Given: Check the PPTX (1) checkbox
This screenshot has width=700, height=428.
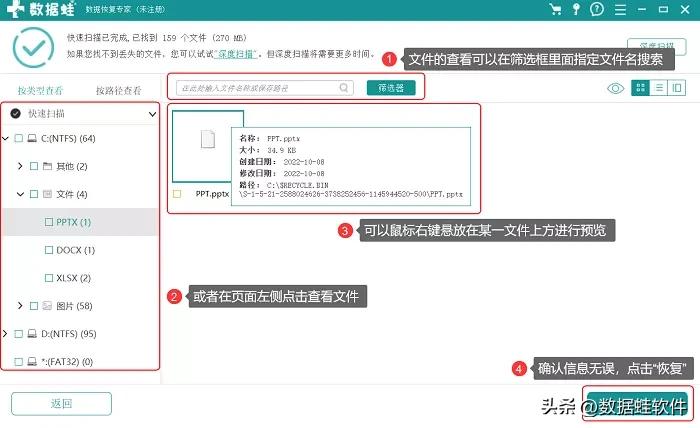Looking at the screenshot, I should (x=49, y=222).
